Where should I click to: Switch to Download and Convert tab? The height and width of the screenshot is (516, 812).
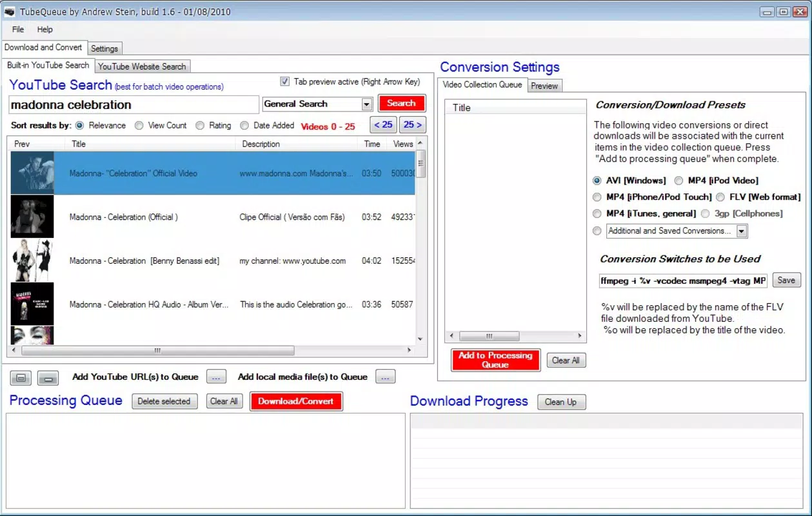(43, 47)
